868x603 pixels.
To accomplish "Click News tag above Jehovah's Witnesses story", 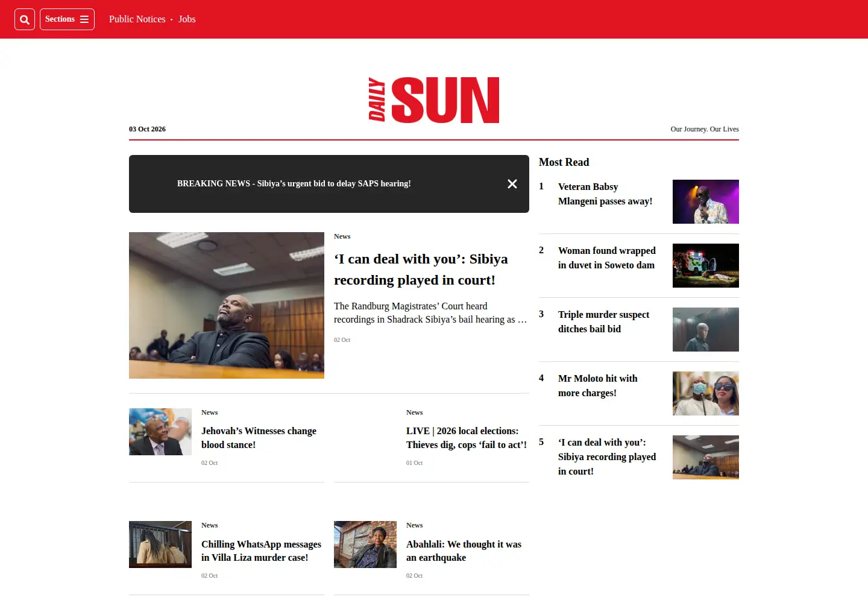I will click(x=209, y=412).
